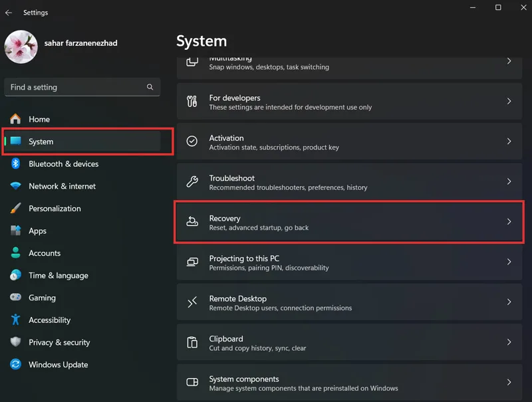The width and height of the screenshot is (532, 402).
Task: Click the Troubleshoot wrench icon
Action: [x=192, y=181]
